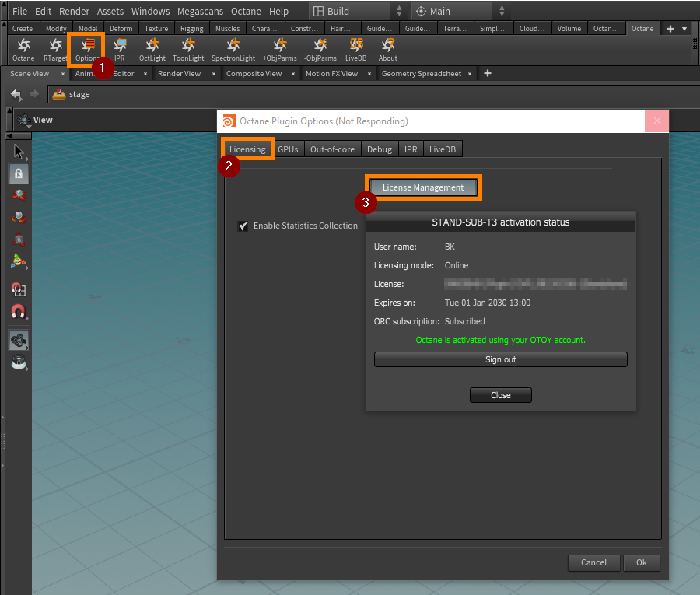Click the stage network icon in path bar
The image size is (700, 595).
tap(59, 94)
